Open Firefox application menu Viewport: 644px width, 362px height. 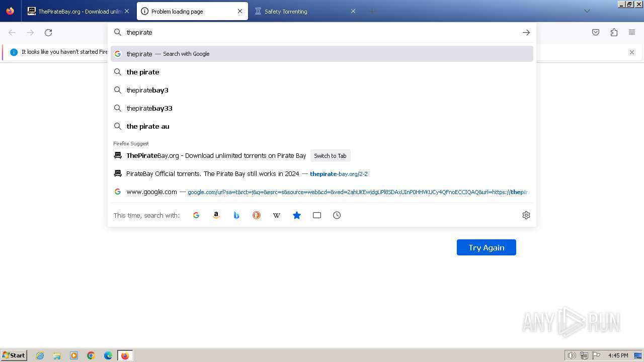click(x=632, y=32)
